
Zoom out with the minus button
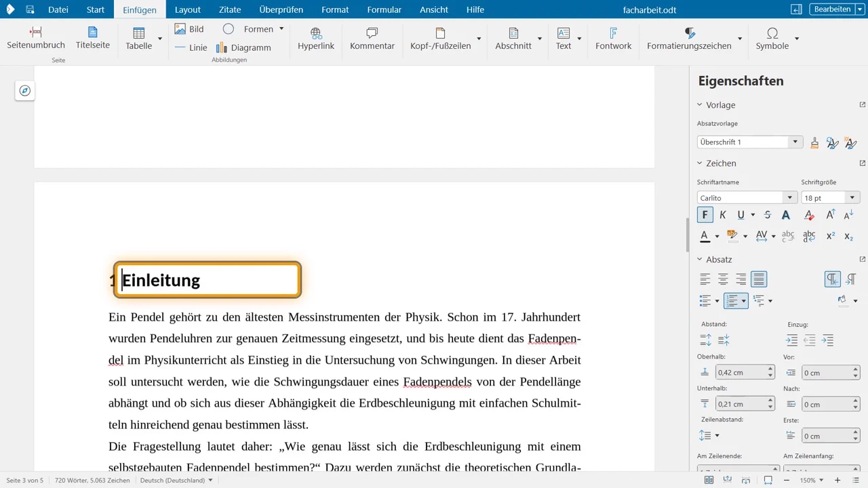click(x=786, y=480)
